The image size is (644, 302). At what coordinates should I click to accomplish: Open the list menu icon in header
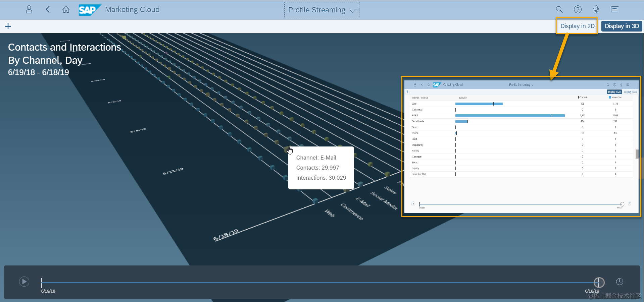615,10
